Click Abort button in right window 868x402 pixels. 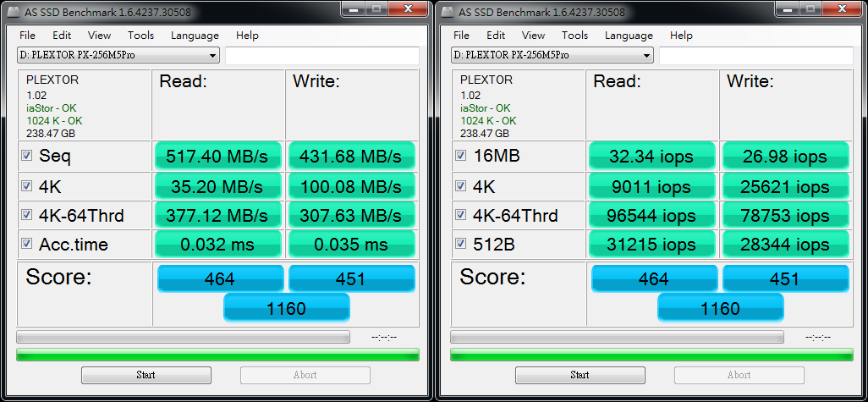739,375
